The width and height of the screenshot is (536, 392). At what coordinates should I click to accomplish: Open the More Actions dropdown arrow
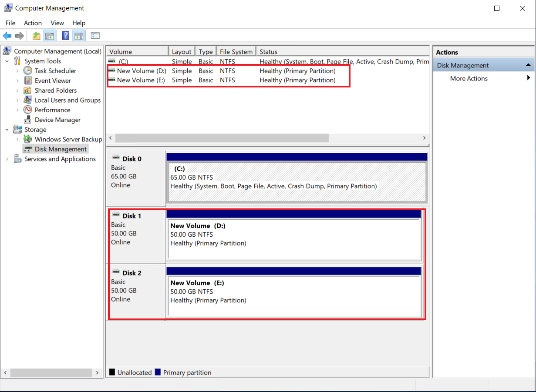528,78
